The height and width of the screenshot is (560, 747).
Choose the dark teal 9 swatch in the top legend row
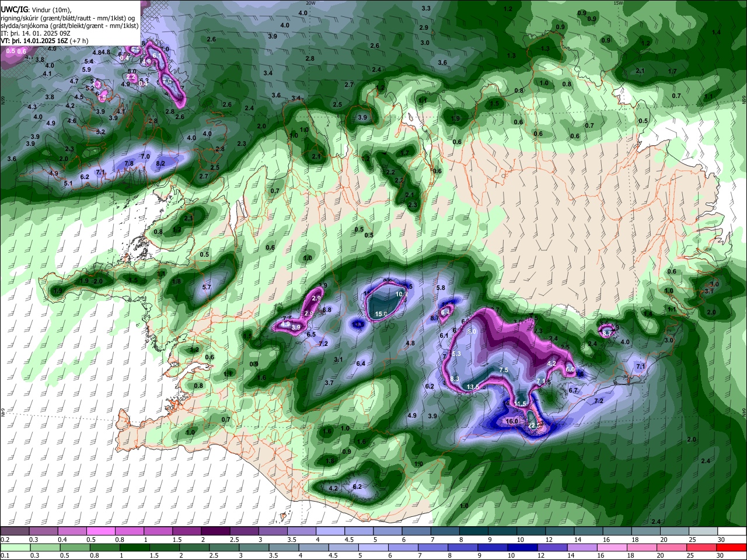pos(502,531)
